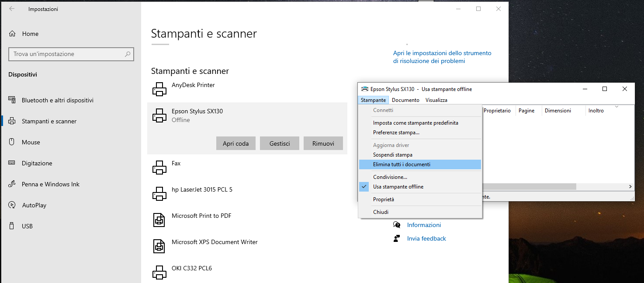The height and width of the screenshot is (283, 644).
Task: Open Penna e Windows Ink settings
Action: coord(51,184)
